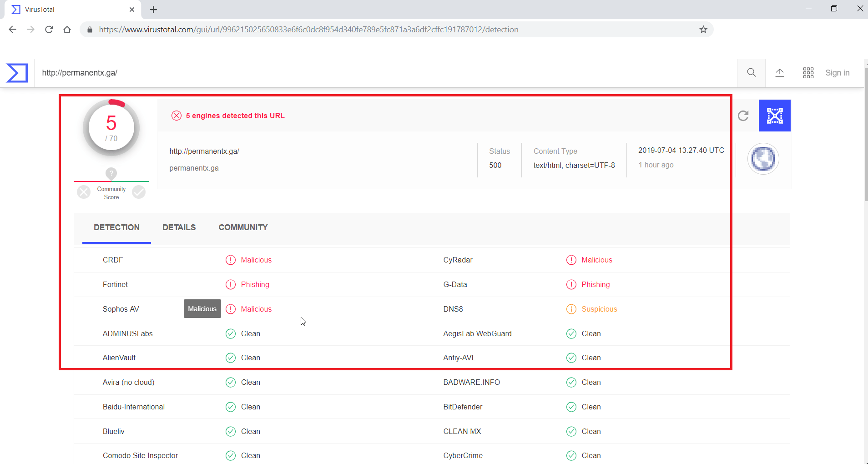
Task: Click the CLEAN MX engine name
Action: 462,431
